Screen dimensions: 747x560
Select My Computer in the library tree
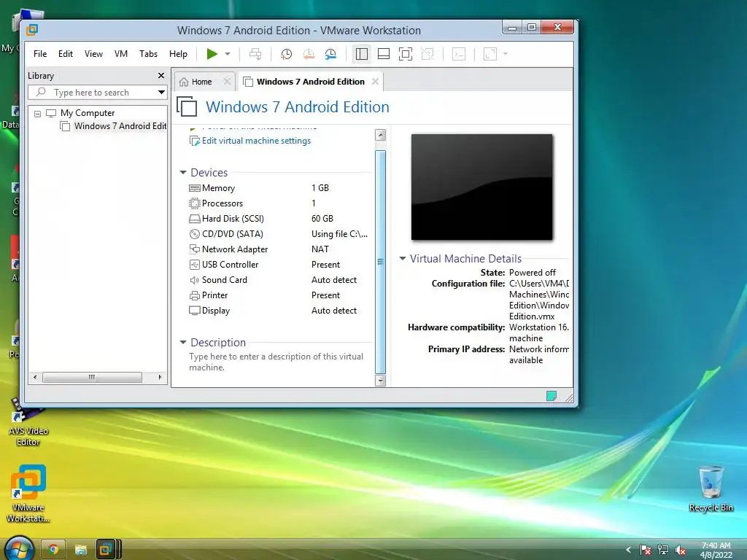(88, 113)
